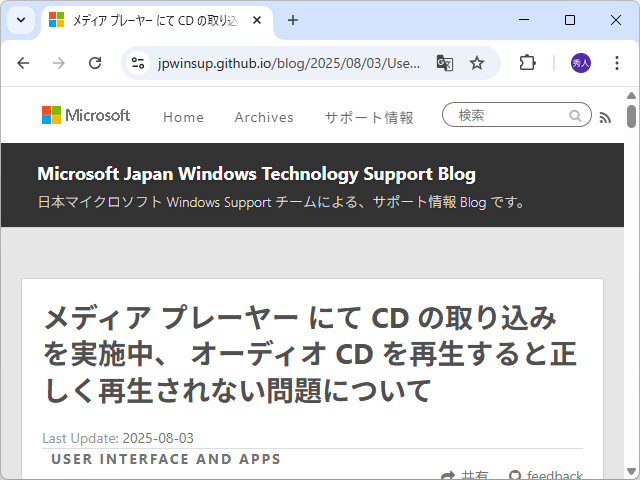Click the scrollbar up arrow

click(631, 96)
